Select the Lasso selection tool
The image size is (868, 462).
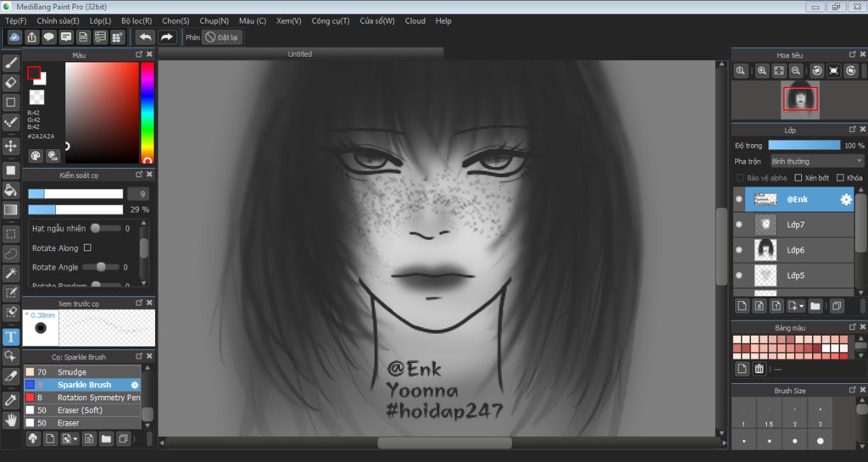(x=10, y=253)
